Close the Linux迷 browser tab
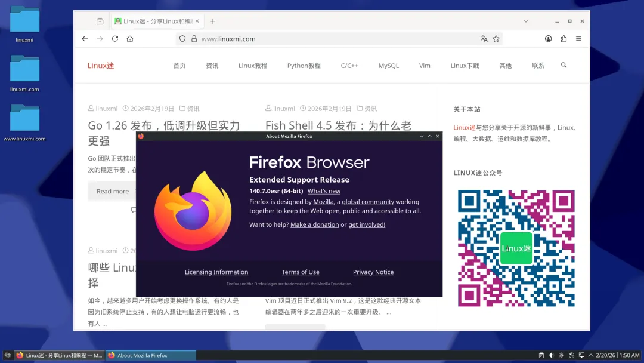The image size is (644, 363). click(x=197, y=21)
